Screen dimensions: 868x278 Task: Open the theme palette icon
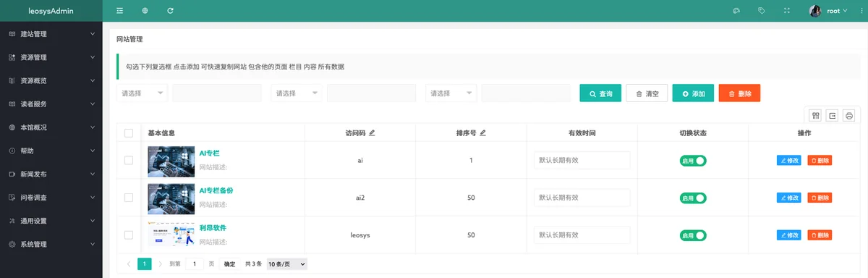[x=736, y=11]
